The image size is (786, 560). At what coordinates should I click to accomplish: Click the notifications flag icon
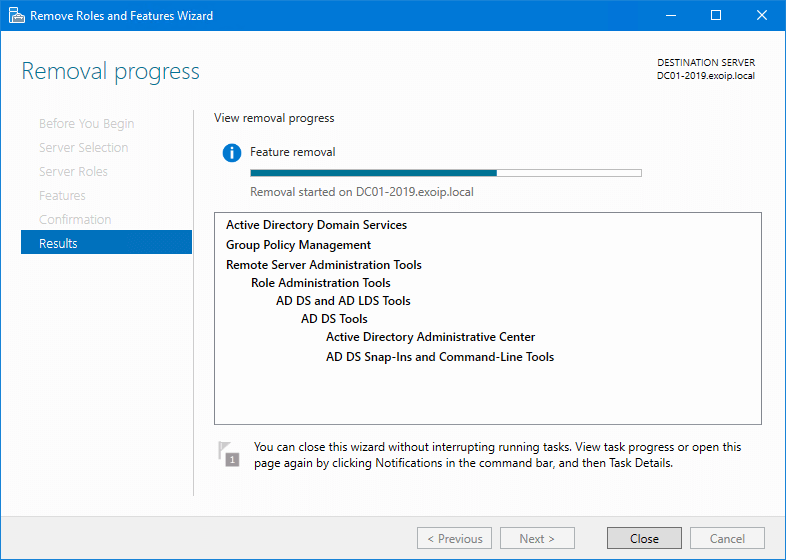point(229,454)
